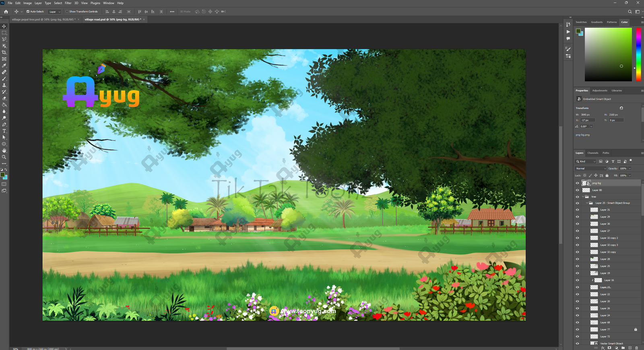Switch to the Channels tab
Screen dimensions: 644x350
[x=592, y=153]
